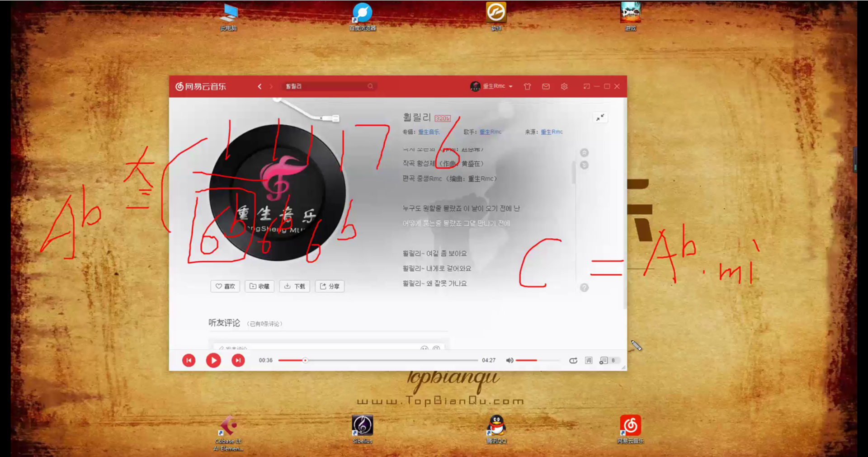The height and width of the screenshot is (457, 868).
Task: Toggle the loop playback mode icon
Action: pos(573,360)
